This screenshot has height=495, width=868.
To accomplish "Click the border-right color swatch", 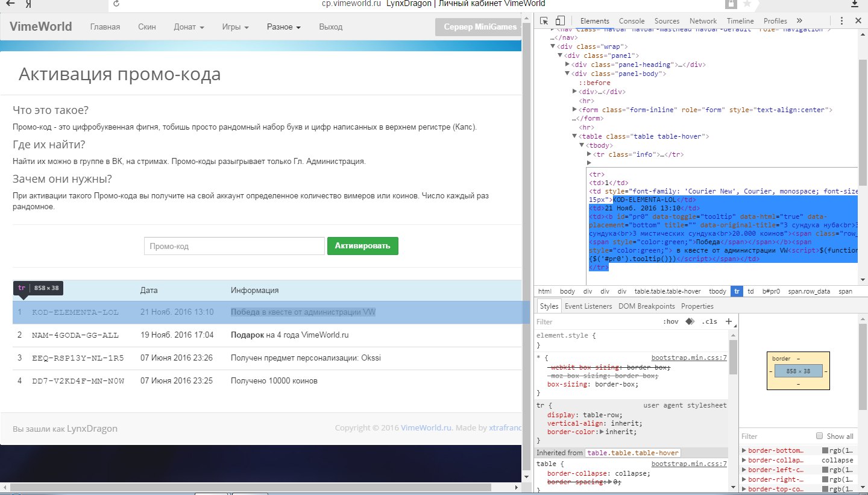I will (x=825, y=479).
